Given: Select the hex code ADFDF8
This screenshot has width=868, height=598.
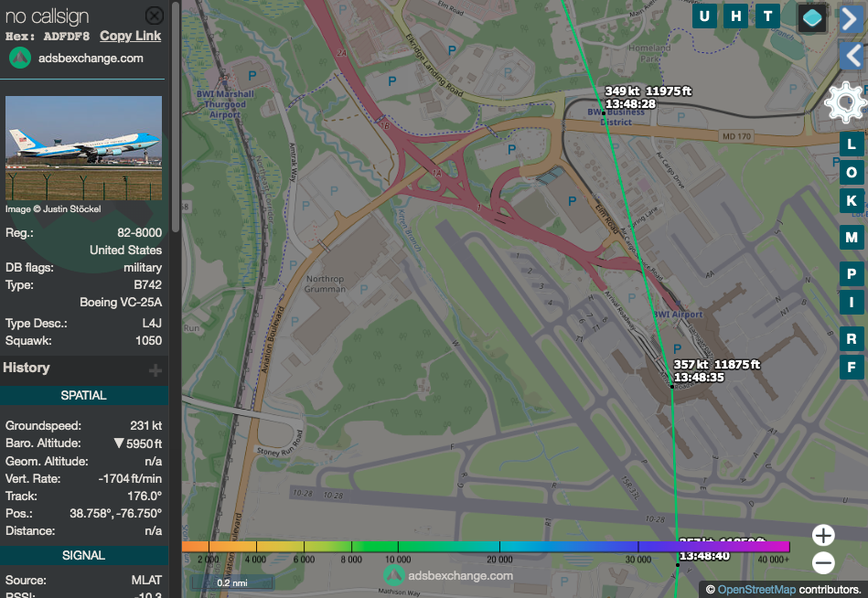Looking at the screenshot, I should [x=67, y=37].
